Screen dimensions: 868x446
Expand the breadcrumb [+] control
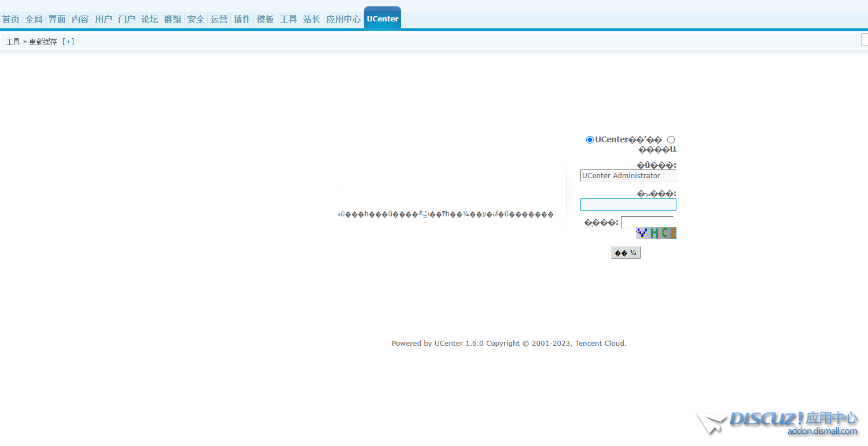tap(68, 41)
